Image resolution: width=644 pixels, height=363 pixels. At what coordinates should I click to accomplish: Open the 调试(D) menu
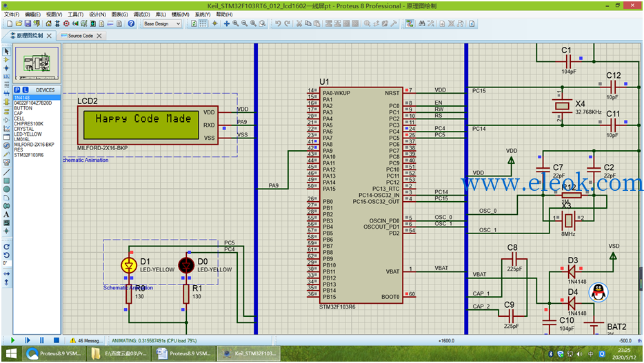point(141,14)
